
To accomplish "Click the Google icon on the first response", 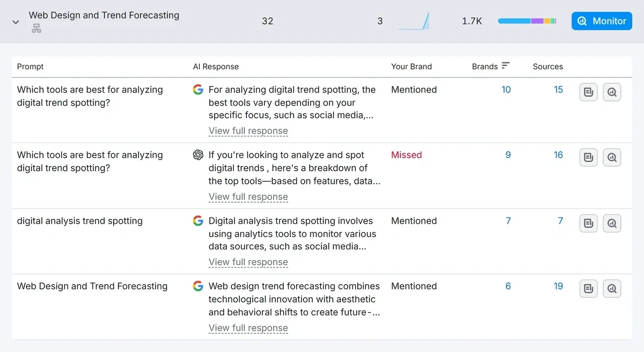I will tap(198, 89).
